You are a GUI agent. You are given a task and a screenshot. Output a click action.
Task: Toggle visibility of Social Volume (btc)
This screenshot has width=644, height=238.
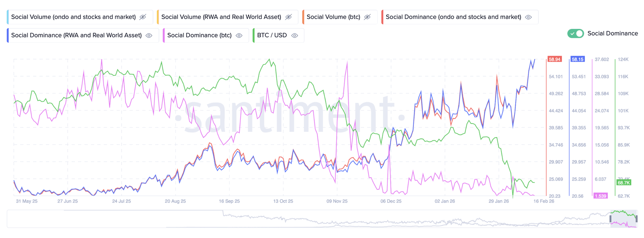tap(367, 17)
